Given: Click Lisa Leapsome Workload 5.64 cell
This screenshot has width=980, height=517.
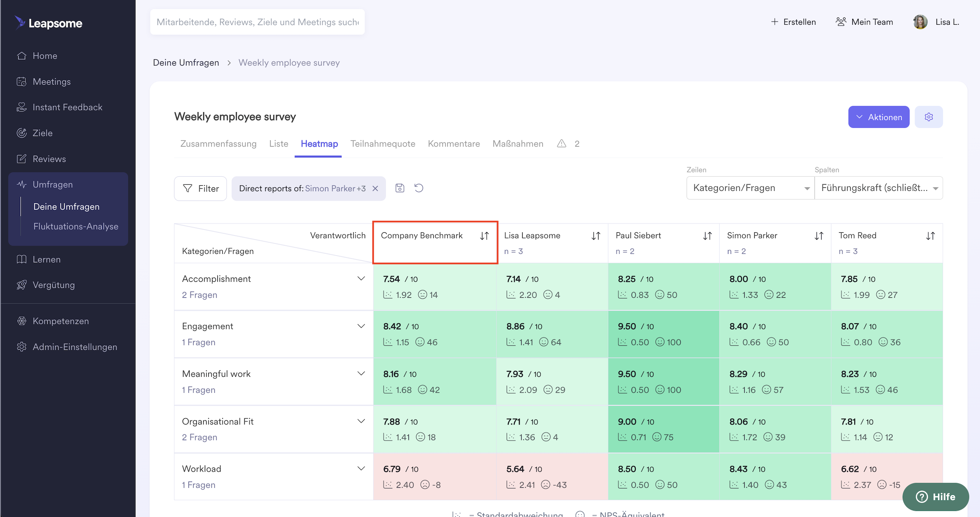Looking at the screenshot, I should point(552,477).
